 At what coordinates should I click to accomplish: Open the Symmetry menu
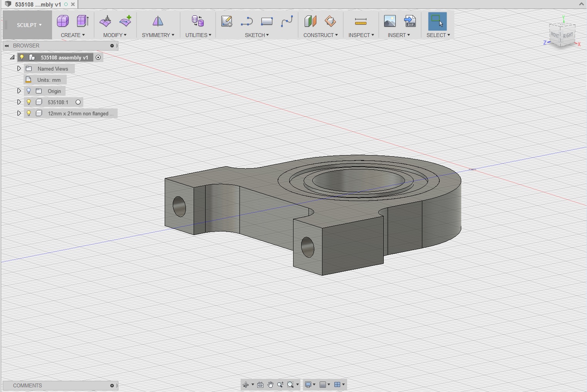158,35
